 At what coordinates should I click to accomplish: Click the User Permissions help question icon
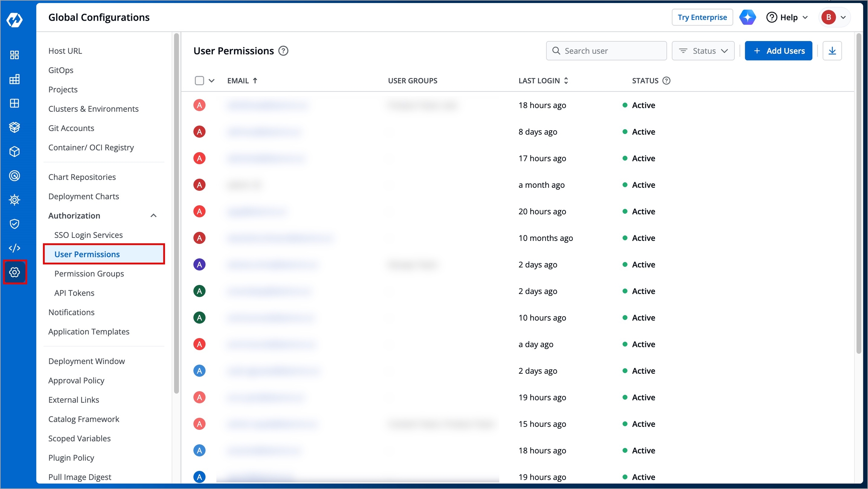tap(283, 51)
